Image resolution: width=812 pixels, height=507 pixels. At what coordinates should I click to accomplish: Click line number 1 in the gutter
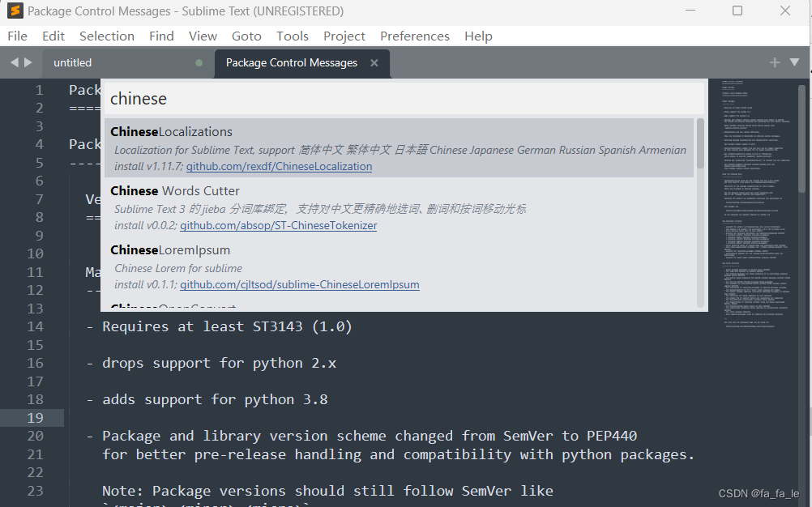40,90
